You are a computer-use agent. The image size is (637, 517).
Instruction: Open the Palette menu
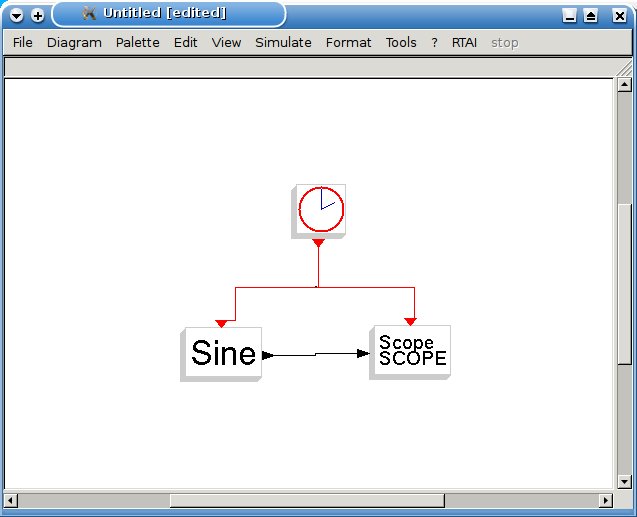[137, 43]
